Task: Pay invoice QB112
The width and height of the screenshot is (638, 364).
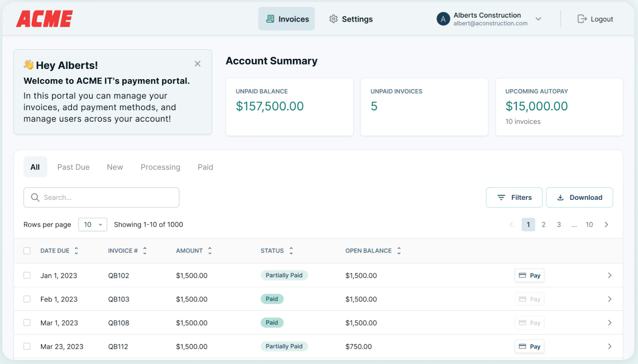Action: pos(530,346)
